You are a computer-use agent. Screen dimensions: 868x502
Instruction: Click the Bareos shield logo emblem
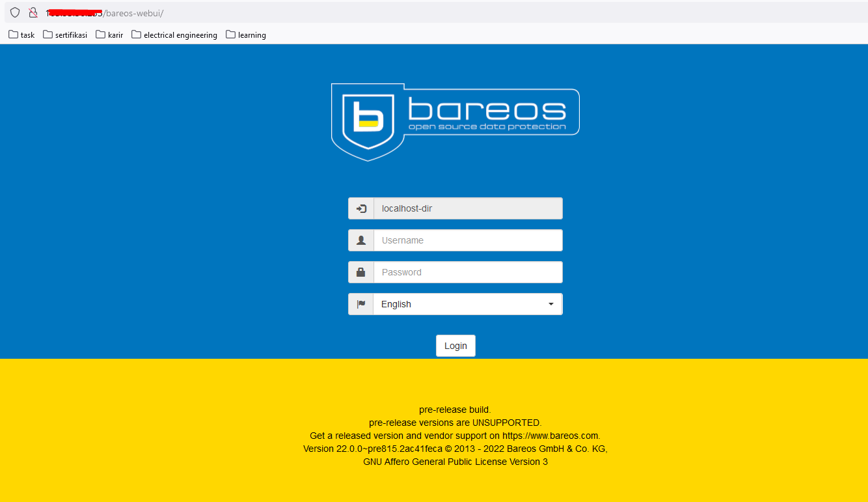pyautogui.click(x=368, y=120)
